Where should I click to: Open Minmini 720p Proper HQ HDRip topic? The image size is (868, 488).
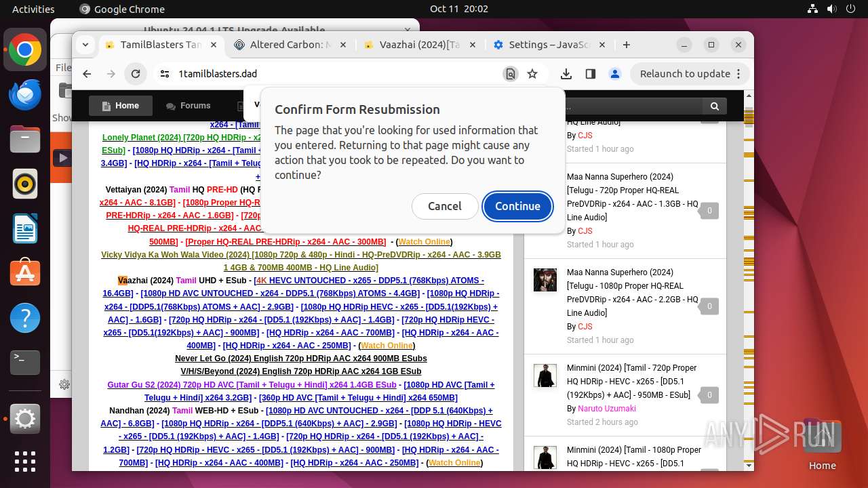click(x=632, y=381)
